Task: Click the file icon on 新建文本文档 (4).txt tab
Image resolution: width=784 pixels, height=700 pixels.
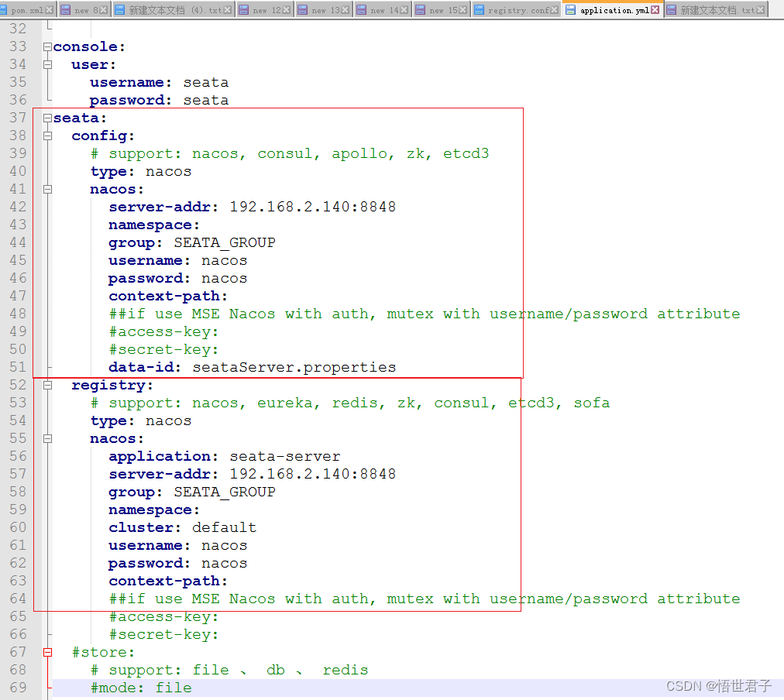Action: point(120,10)
